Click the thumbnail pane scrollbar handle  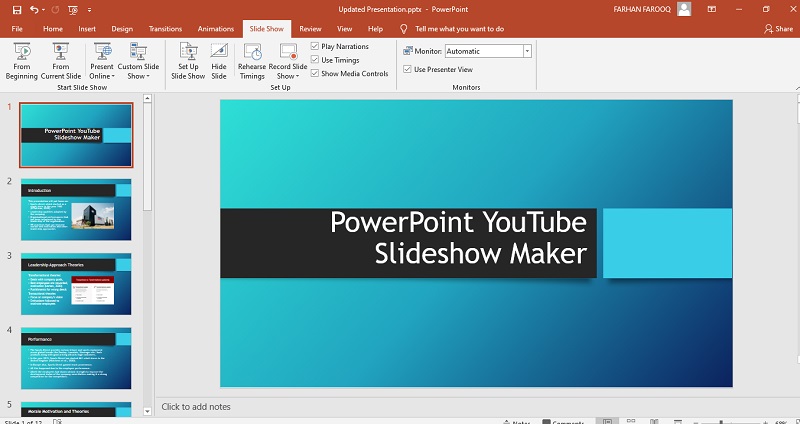147,157
